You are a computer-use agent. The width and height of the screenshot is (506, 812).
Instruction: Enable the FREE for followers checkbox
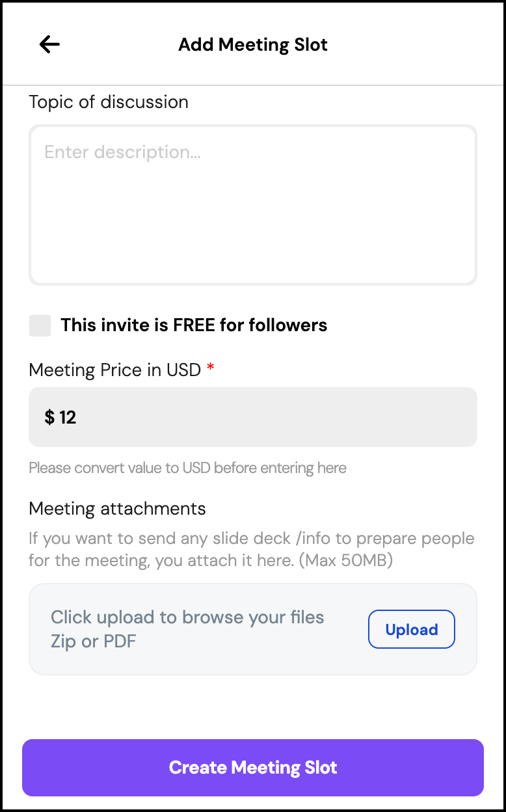pyautogui.click(x=40, y=325)
